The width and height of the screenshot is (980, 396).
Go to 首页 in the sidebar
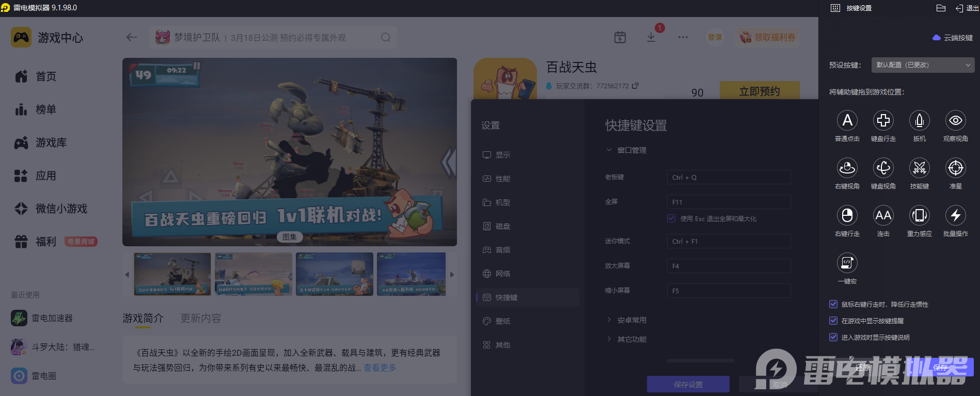(35, 76)
